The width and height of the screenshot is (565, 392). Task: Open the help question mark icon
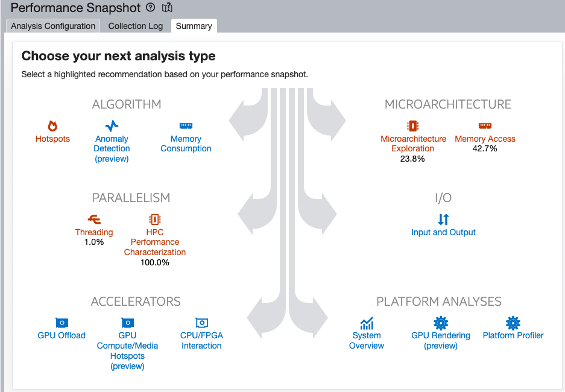151,7
